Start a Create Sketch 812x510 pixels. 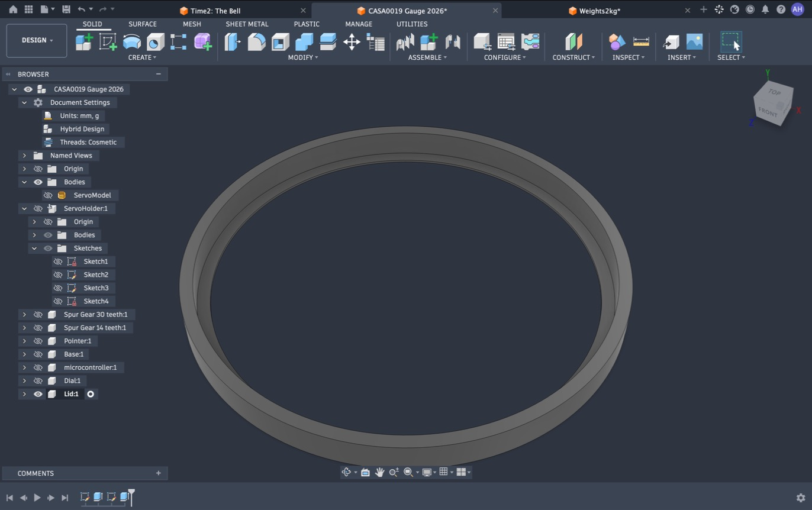click(108, 42)
